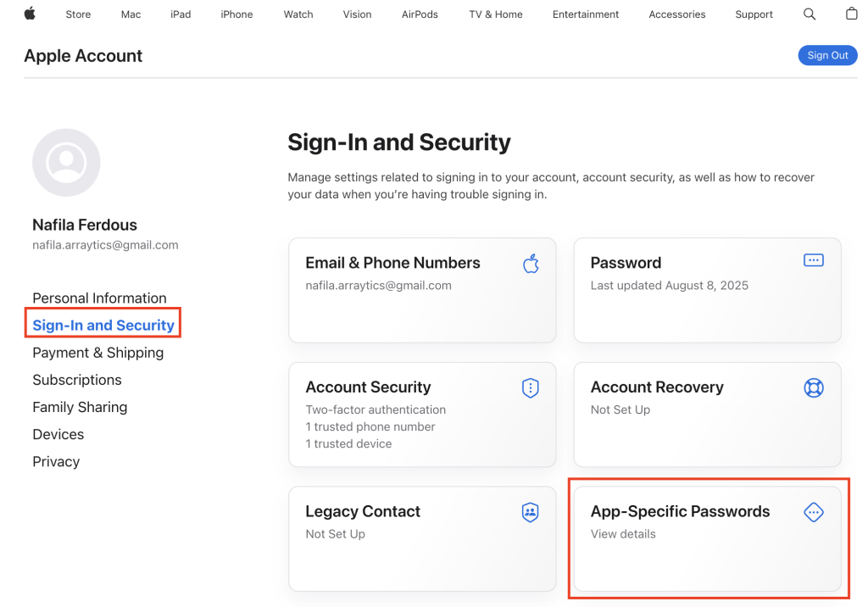Image resolution: width=868 pixels, height=607 pixels.
Task: Open the Mac menu in navigation
Action: point(131,14)
